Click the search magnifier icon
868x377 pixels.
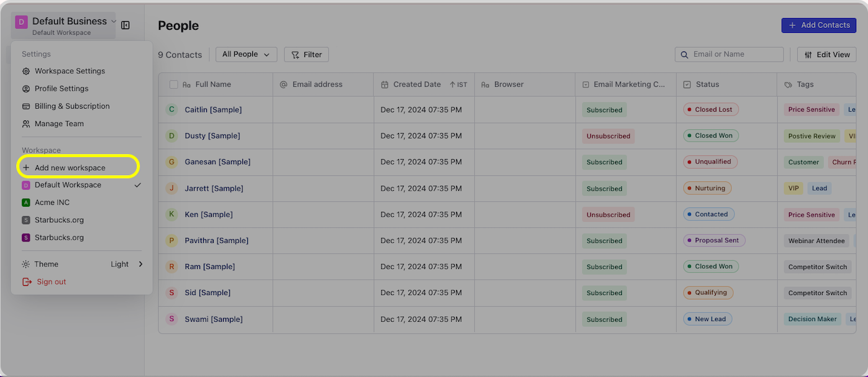click(x=684, y=55)
